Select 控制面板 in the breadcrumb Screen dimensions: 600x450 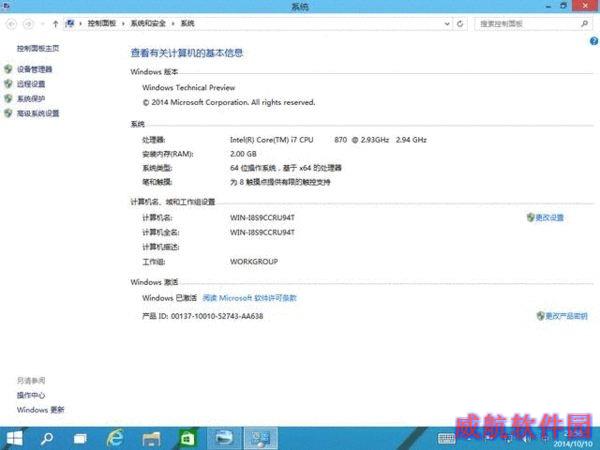(102, 23)
